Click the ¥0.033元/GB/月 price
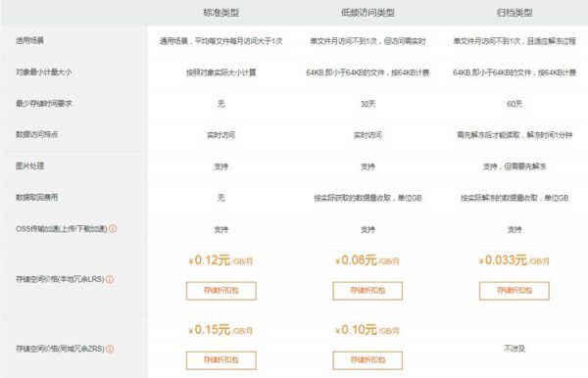Image resolution: width=588 pixels, height=378 pixels. (514, 260)
